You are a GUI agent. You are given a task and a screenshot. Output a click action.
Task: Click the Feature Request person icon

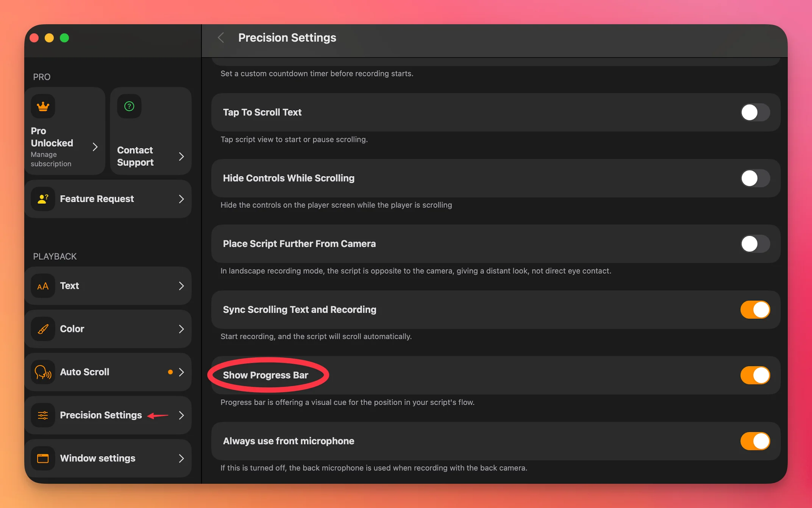click(x=43, y=199)
